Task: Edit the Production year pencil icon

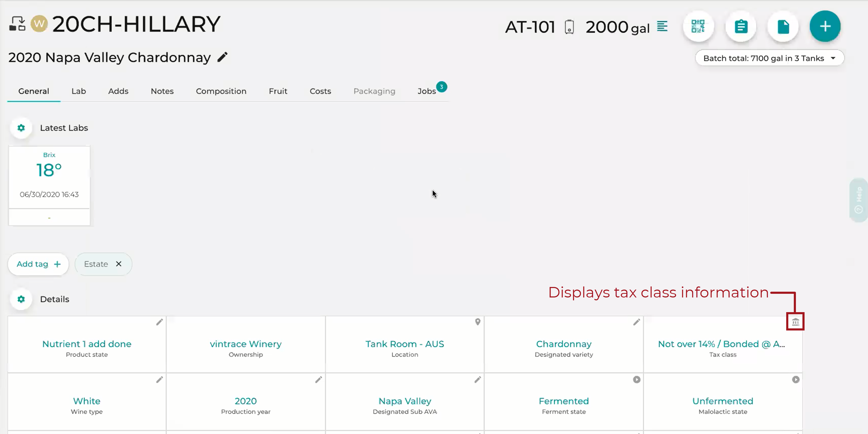Action: coord(319,380)
